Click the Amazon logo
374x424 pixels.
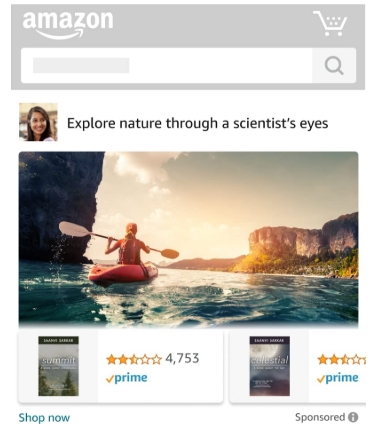(68, 24)
